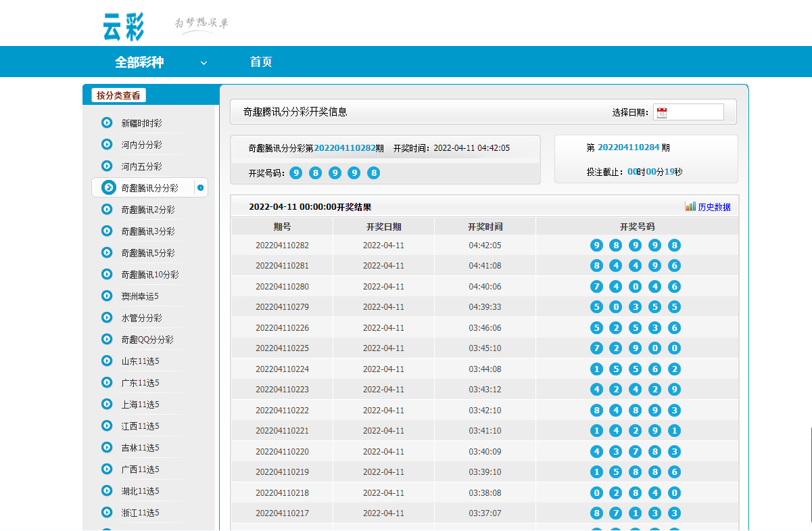Click the circular icon before 澳洲幸运5
This screenshot has width=812, height=531.
pyautogui.click(x=107, y=296)
